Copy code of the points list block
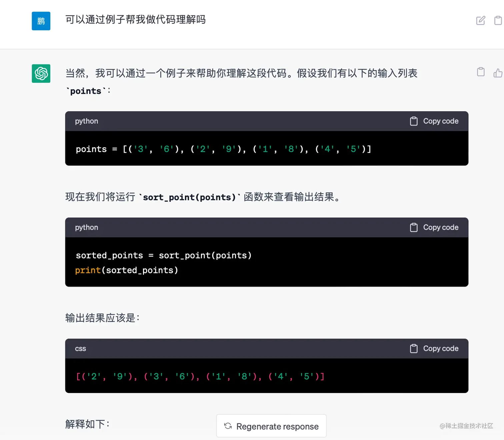Image resolution: width=504 pixels, height=440 pixels. point(434,121)
